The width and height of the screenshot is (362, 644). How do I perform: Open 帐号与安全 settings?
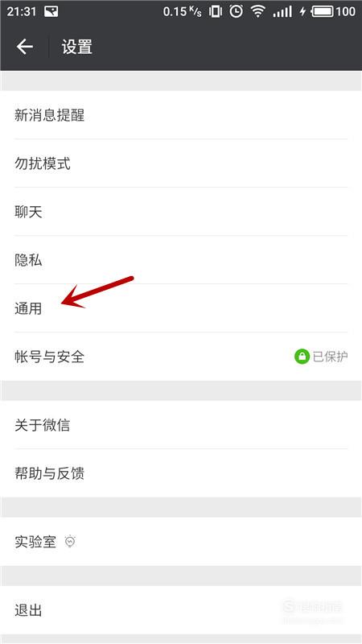[181, 357]
